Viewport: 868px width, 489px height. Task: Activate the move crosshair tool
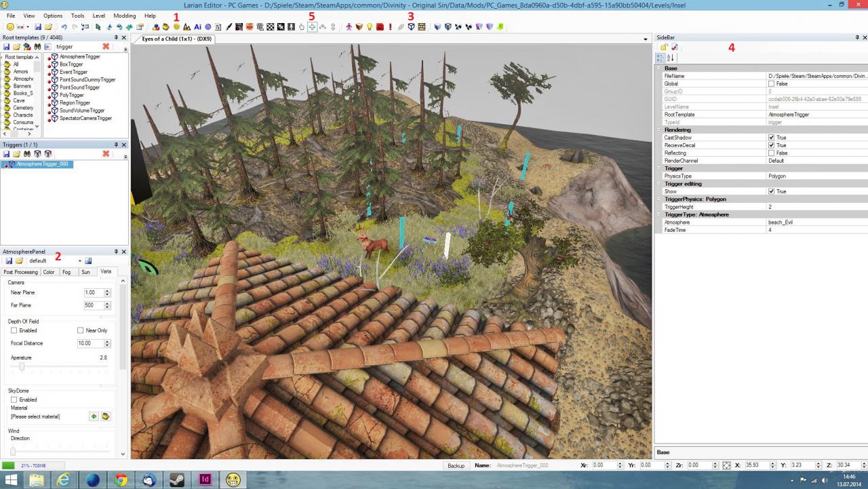312,27
